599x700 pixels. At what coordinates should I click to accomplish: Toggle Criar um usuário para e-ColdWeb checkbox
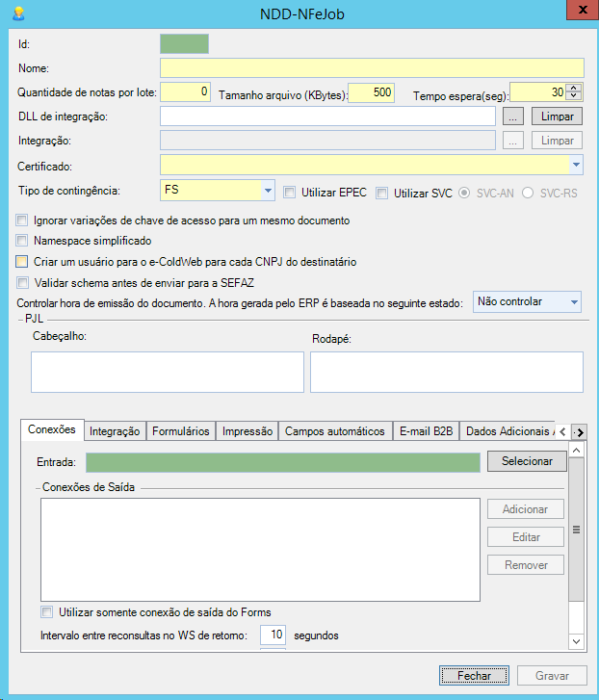click(21, 261)
